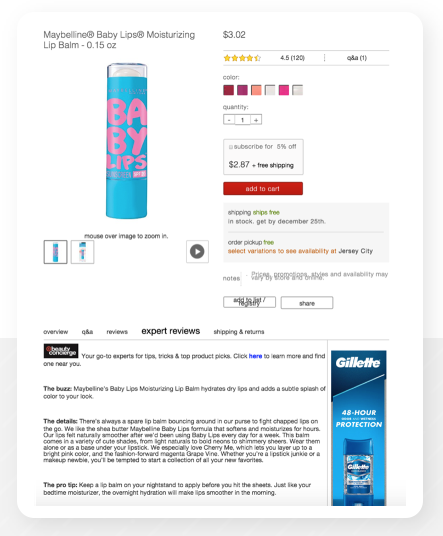Pick the peach color swatch
Image resolution: width=443 pixels, height=536 pixels.
pos(256,90)
